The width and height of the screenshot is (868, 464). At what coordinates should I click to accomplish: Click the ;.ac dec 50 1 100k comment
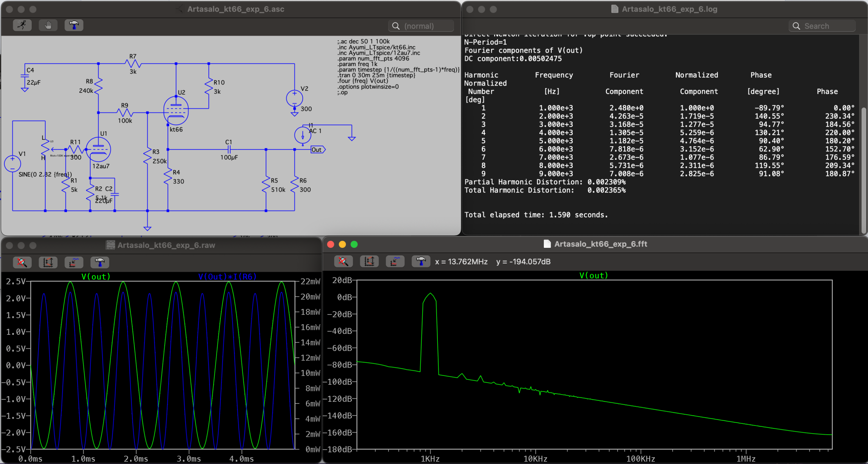(x=364, y=42)
